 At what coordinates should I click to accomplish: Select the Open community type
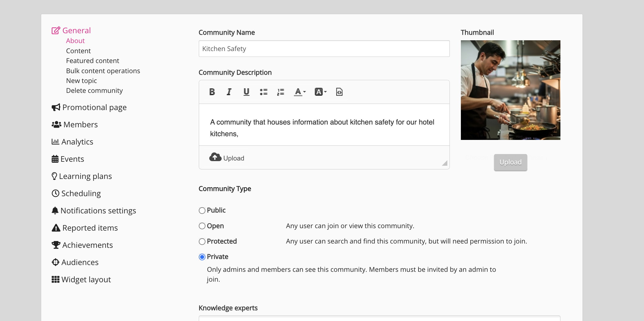click(202, 226)
